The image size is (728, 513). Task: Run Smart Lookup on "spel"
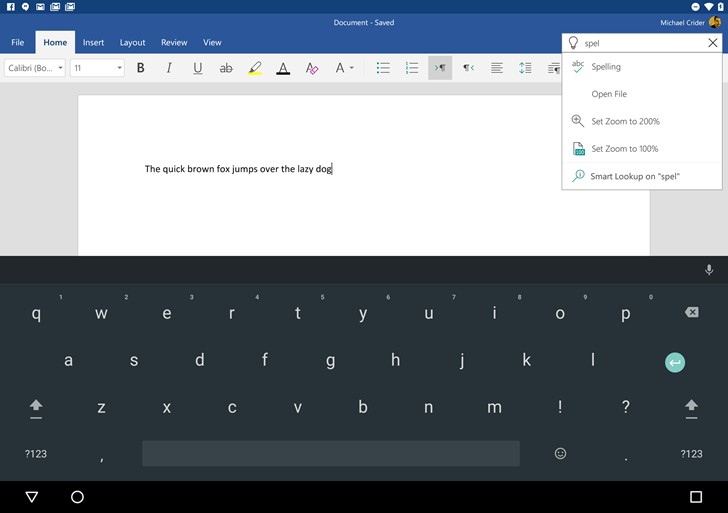[x=642, y=176]
